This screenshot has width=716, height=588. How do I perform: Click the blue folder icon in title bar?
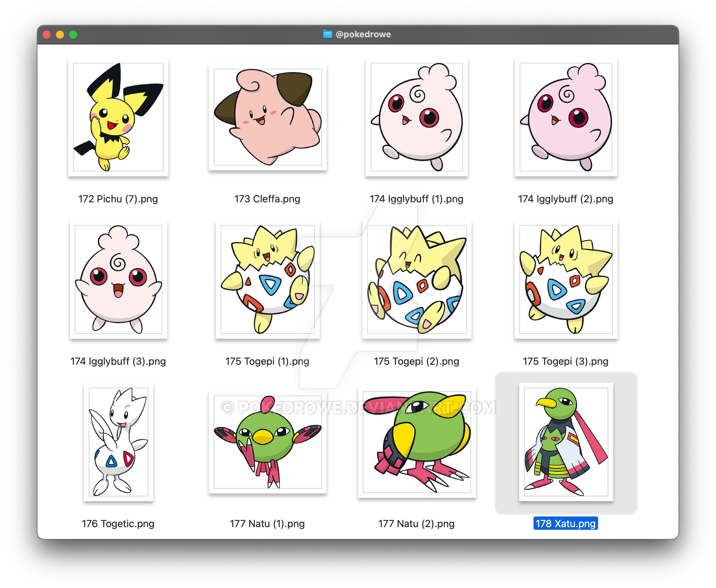coord(327,34)
